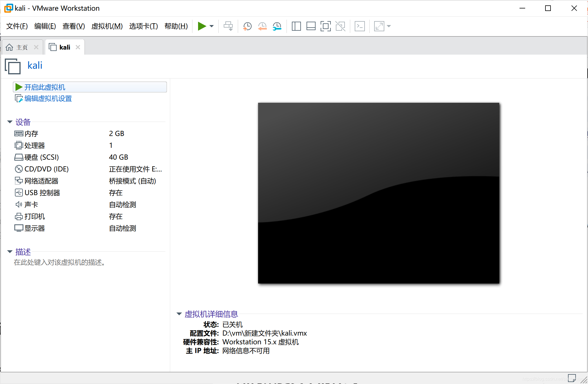Click the USB controller icon

[x=19, y=193]
